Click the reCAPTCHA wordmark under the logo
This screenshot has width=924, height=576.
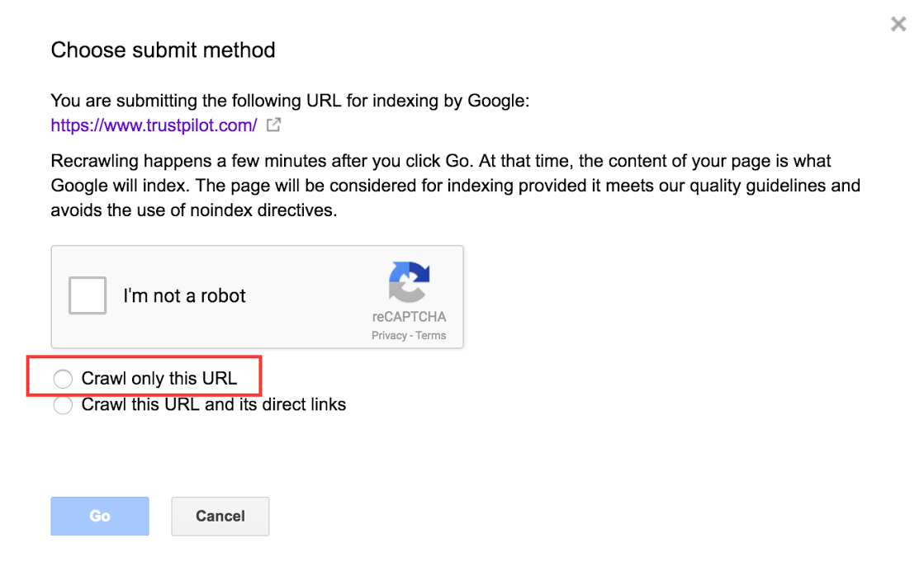[409, 317]
